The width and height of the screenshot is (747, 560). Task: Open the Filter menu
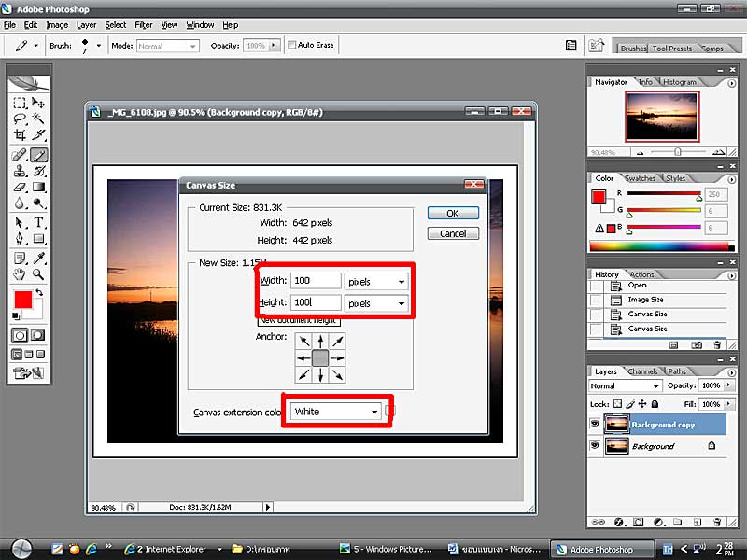144,25
